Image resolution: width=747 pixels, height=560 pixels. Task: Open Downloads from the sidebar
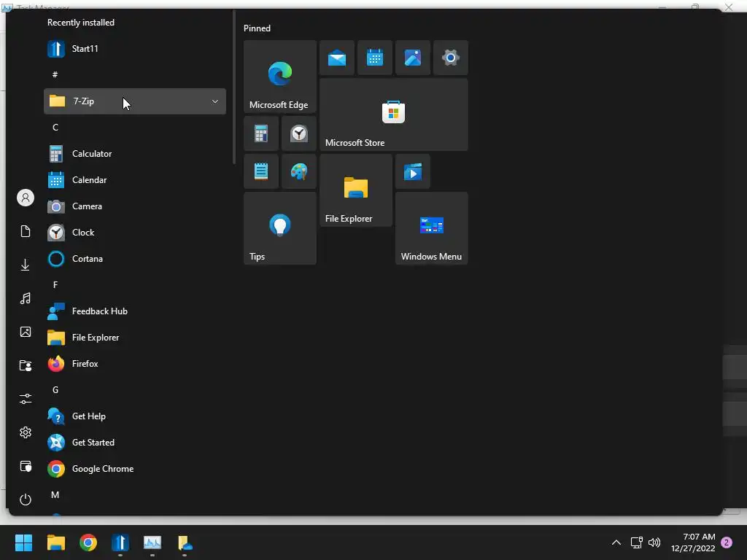tap(26, 265)
